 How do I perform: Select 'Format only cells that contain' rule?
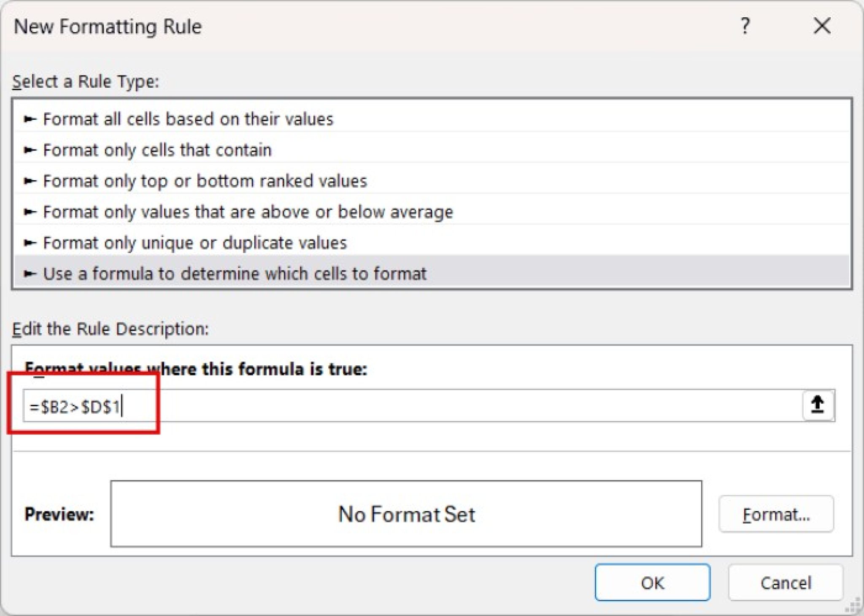[x=157, y=150]
